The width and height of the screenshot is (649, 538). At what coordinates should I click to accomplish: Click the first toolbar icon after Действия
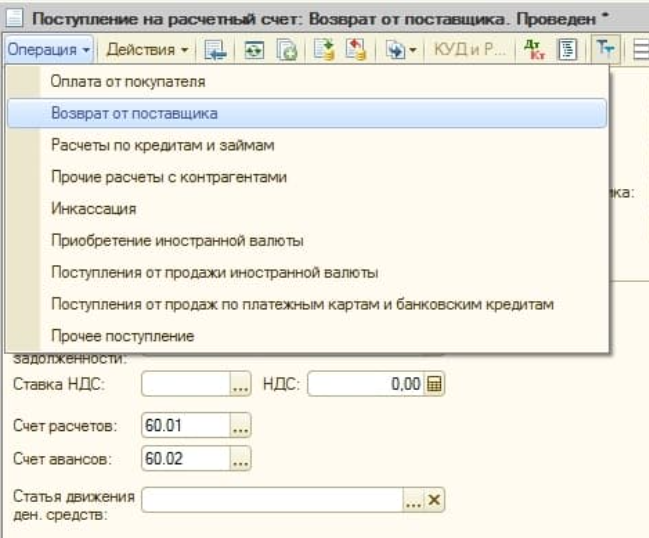click(x=215, y=49)
